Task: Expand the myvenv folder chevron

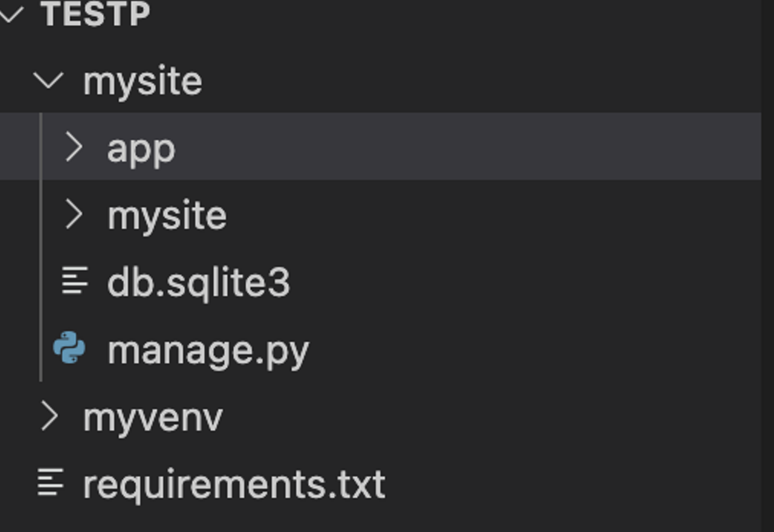Action: 49,417
